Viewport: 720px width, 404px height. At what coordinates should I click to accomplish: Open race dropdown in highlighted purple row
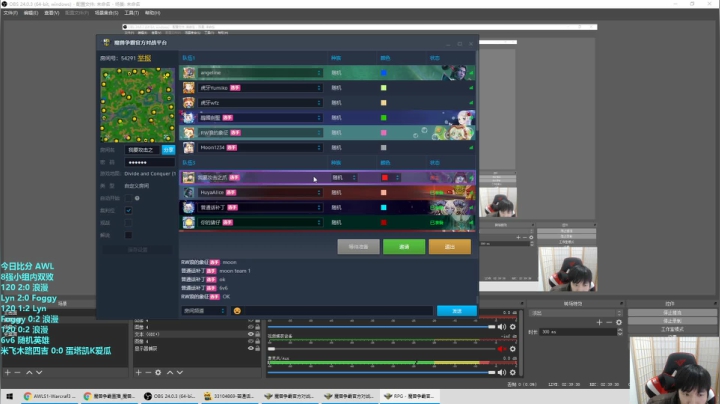click(x=344, y=178)
